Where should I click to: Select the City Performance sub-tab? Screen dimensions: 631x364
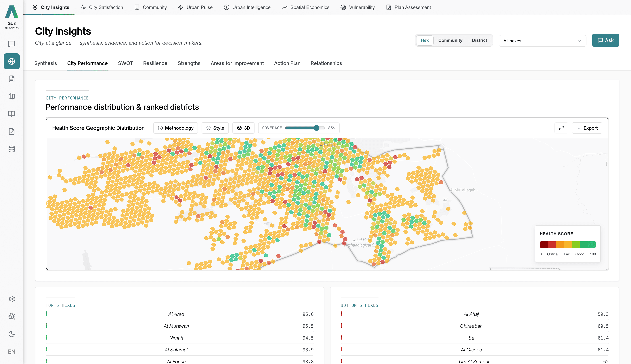(87, 63)
